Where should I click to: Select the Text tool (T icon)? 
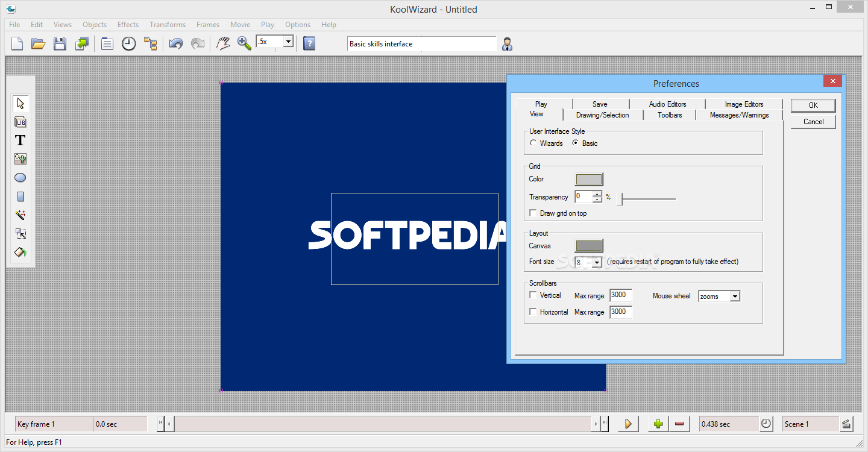click(20, 140)
